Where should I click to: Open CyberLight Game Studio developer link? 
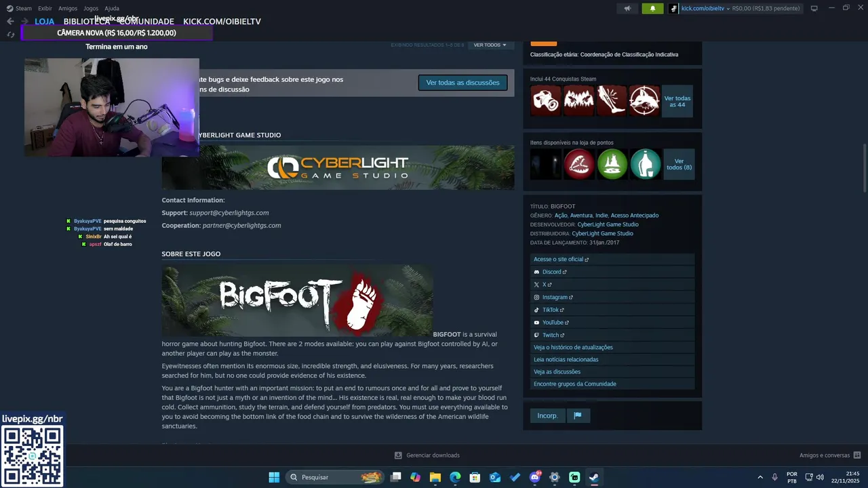tap(608, 224)
